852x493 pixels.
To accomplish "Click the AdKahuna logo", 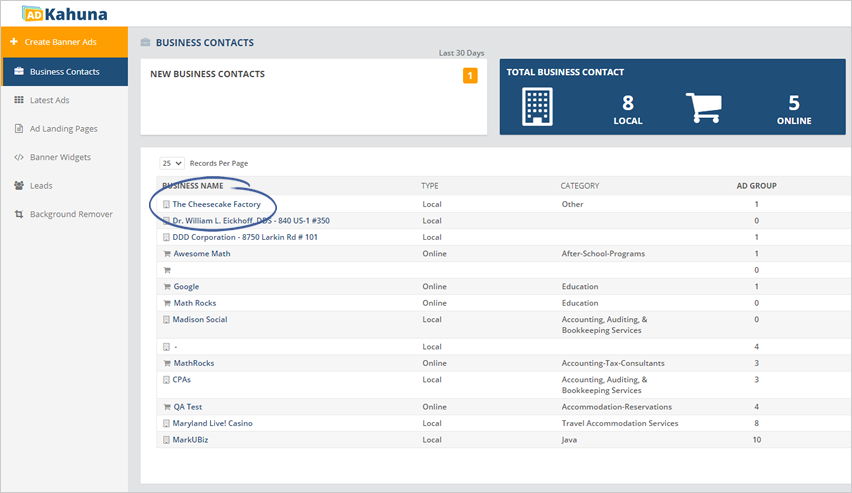I will pos(64,14).
